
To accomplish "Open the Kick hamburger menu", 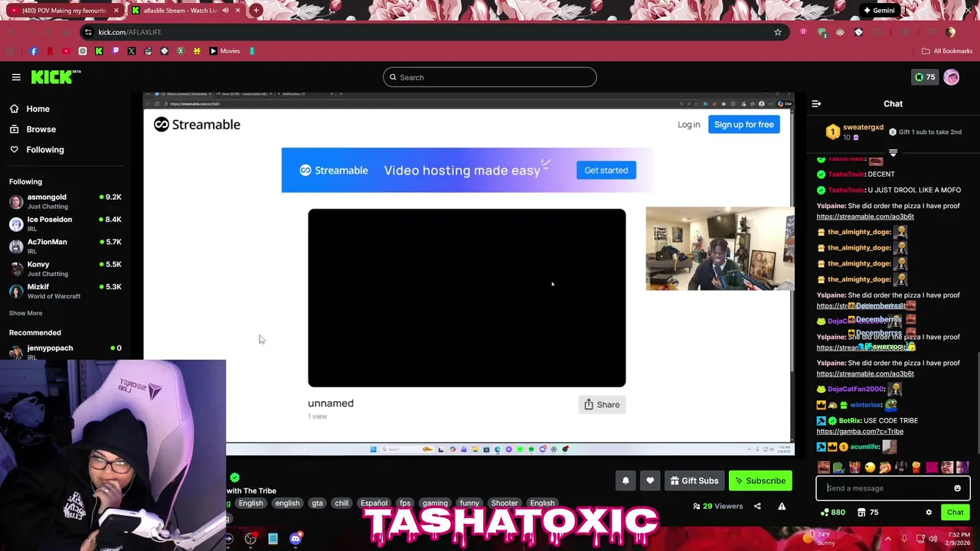I will click(16, 77).
